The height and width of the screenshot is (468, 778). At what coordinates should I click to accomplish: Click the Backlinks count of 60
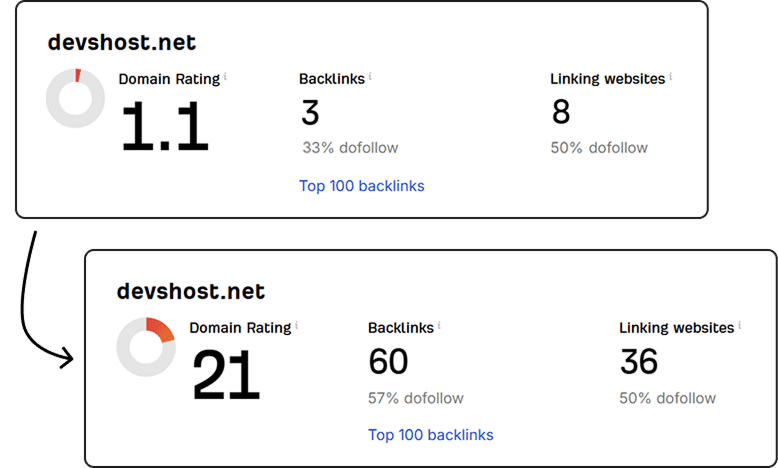[x=388, y=362]
